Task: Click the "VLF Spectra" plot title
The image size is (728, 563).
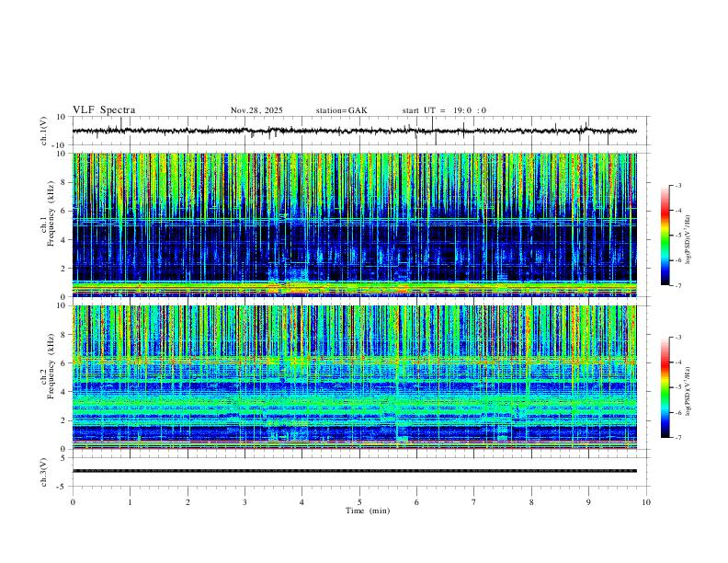Action: coord(104,110)
